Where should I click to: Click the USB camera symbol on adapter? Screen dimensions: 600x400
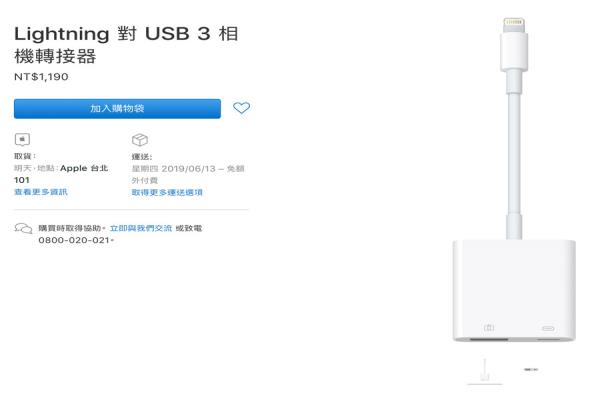pos(489,328)
